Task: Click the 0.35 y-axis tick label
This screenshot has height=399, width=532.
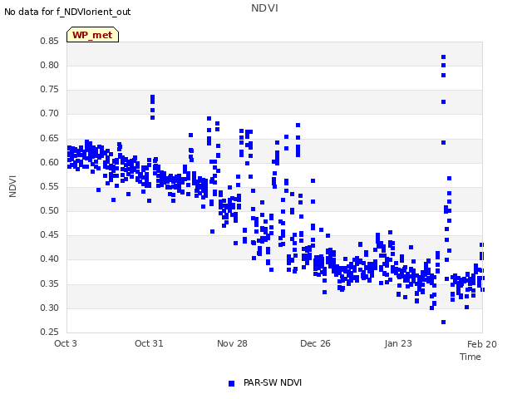Action: (49, 283)
